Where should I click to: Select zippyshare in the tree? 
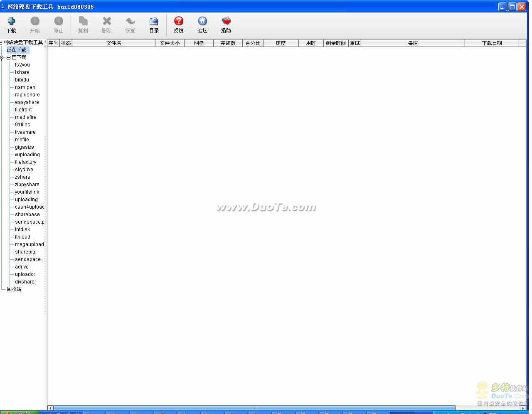click(27, 185)
